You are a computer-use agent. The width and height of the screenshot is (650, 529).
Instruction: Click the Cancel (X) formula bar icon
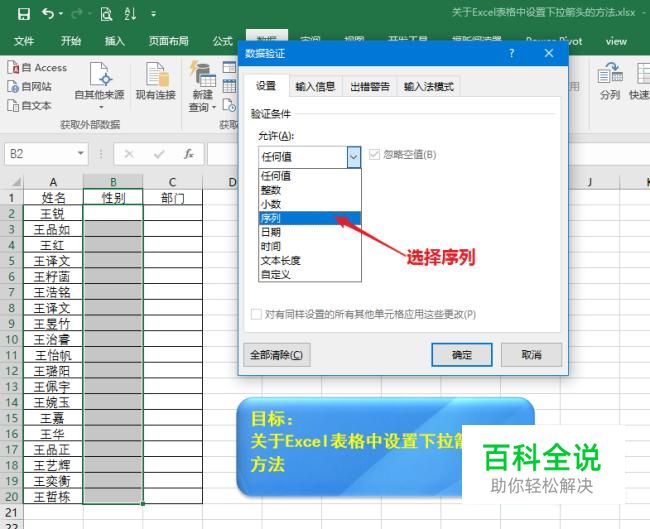click(x=129, y=154)
